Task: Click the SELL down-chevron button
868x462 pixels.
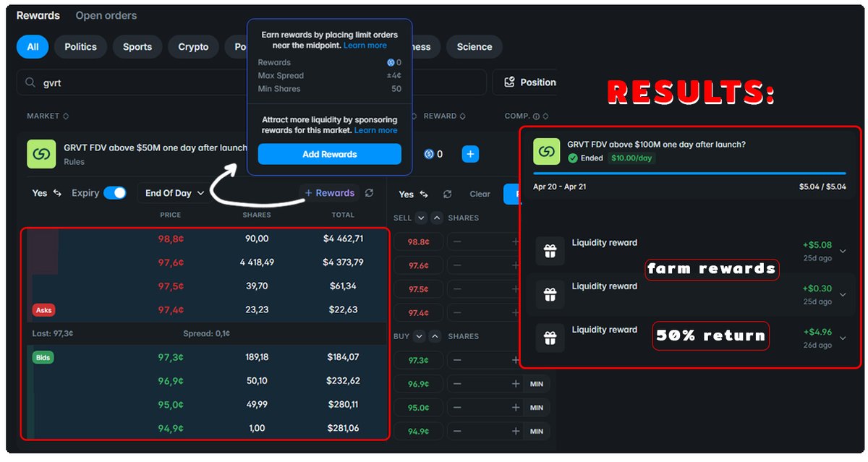Action: pyautogui.click(x=422, y=218)
